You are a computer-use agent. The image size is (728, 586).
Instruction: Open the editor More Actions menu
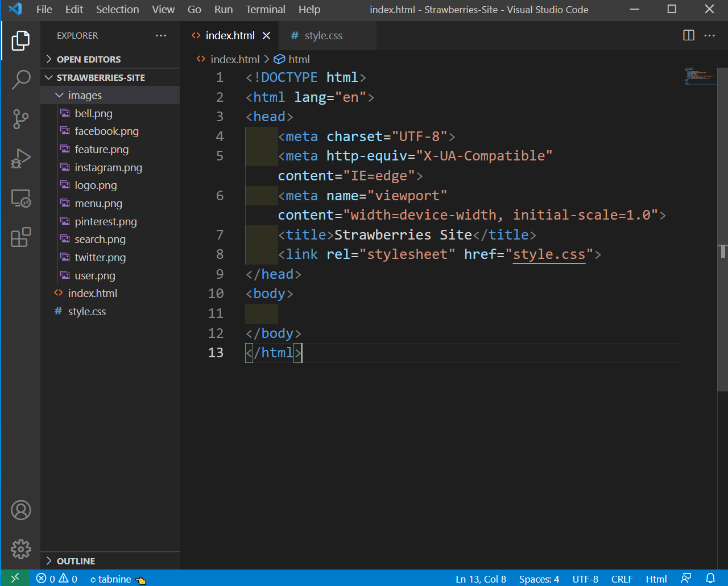[x=709, y=35]
